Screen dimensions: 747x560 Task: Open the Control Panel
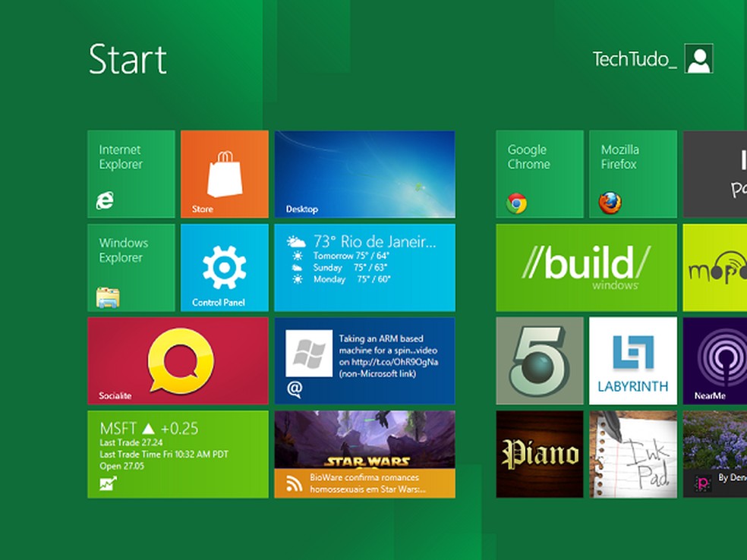[224, 267]
